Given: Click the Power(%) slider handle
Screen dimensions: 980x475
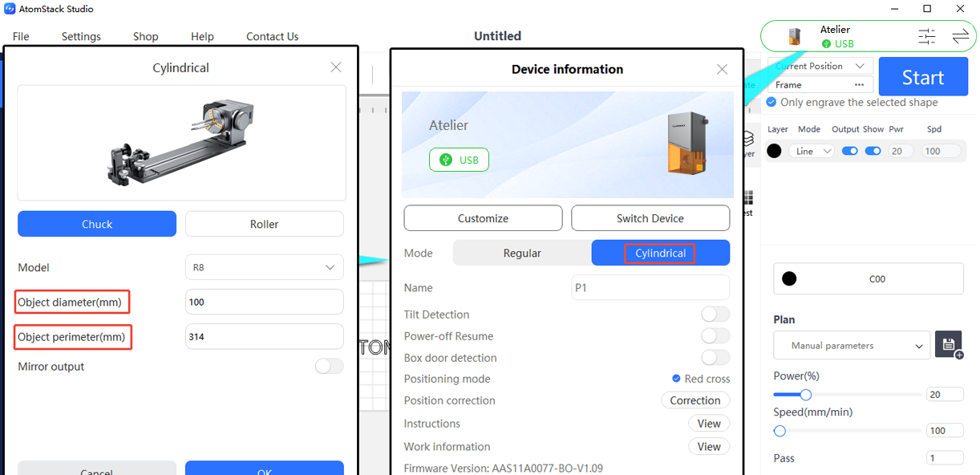Looking at the screenshot, I should click(x=806, y=394).
